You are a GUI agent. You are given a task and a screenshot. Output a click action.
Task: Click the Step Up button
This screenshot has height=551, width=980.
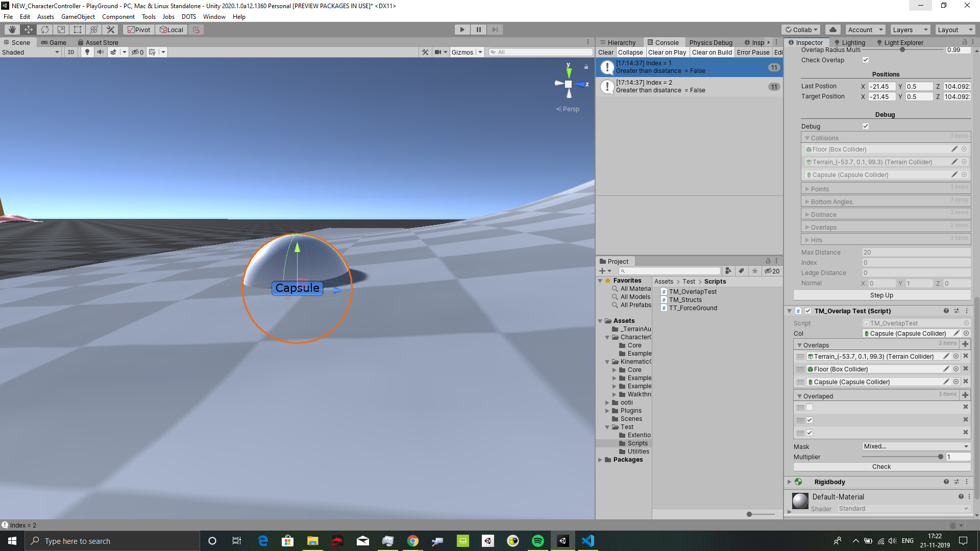click(881, 295)
